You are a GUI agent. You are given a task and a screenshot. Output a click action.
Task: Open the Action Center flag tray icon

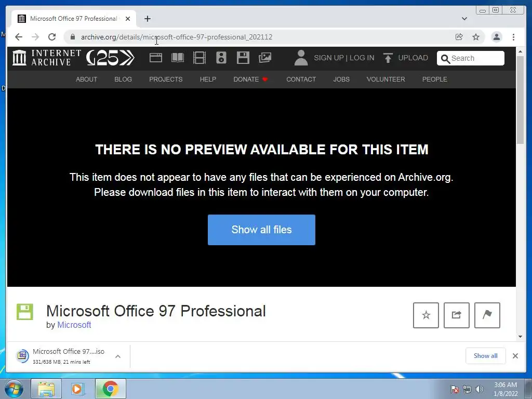coord(455,389)
